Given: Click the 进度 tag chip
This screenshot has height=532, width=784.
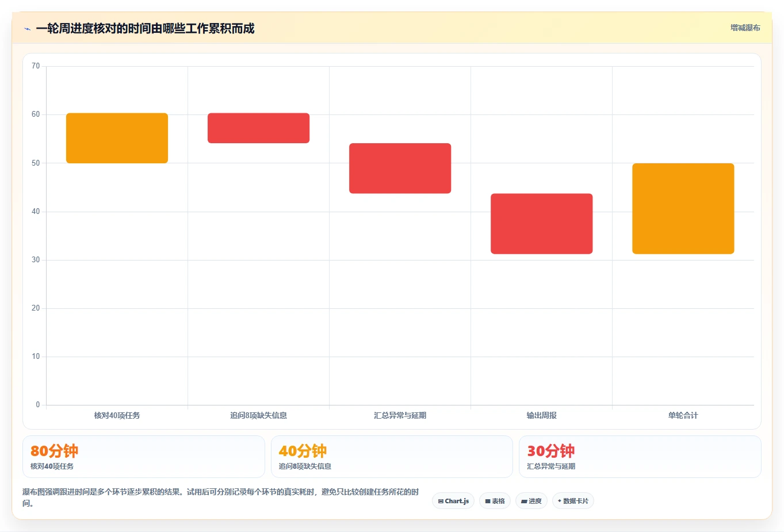Looking at the screenshot, I should [x=531, y=501].
